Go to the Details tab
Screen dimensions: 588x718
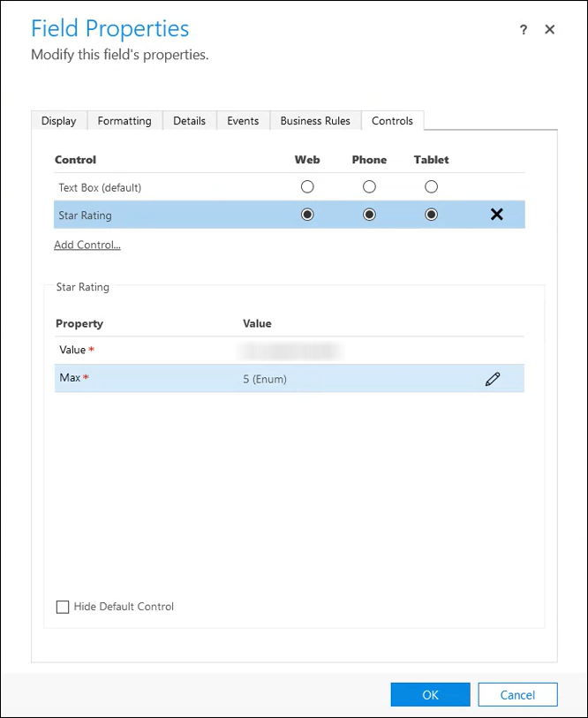[189, 121]
